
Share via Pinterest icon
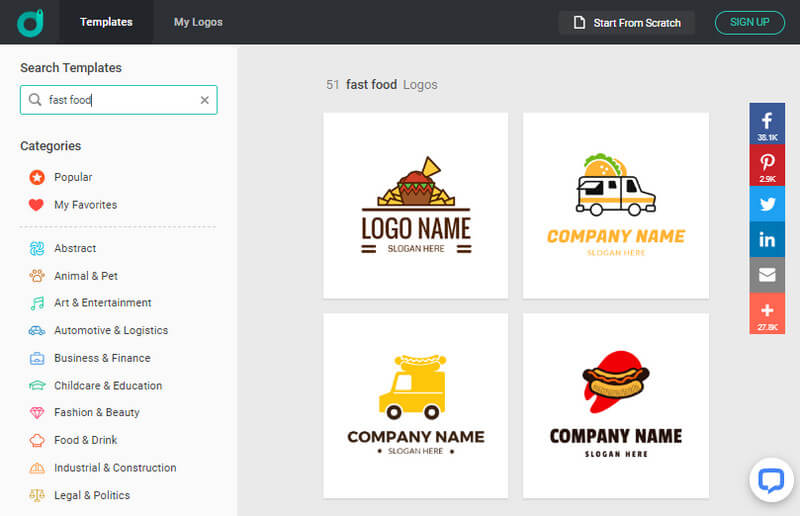767,164
